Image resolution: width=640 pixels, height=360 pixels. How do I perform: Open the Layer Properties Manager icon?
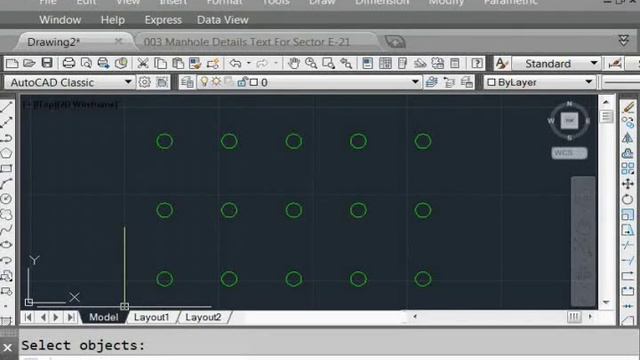click(x=187, y=82)
